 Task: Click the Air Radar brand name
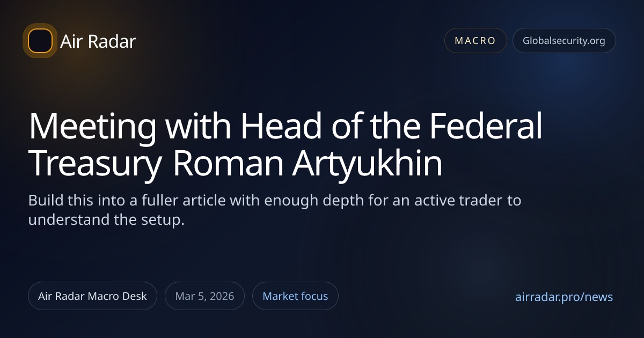coord(98,41)
